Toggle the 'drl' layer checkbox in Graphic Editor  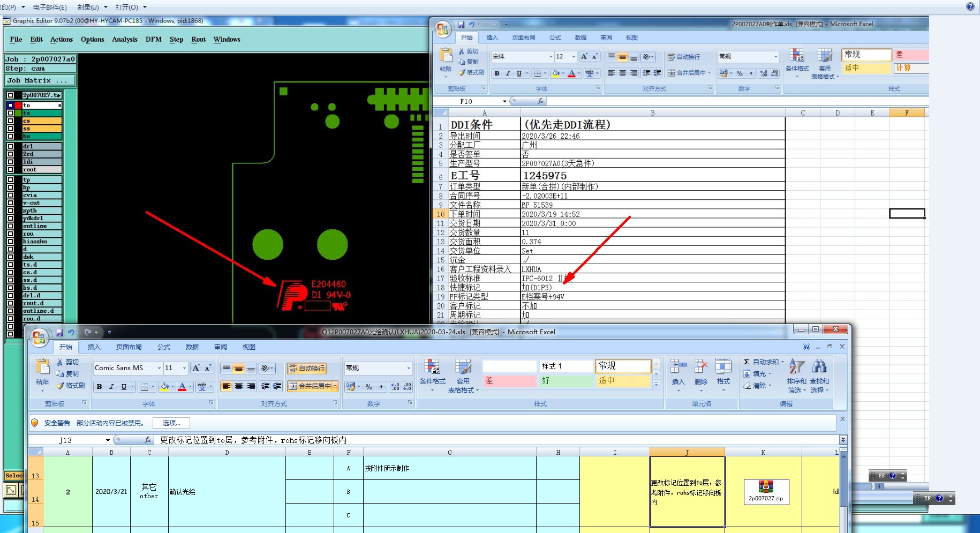click(x=10, y=146)
